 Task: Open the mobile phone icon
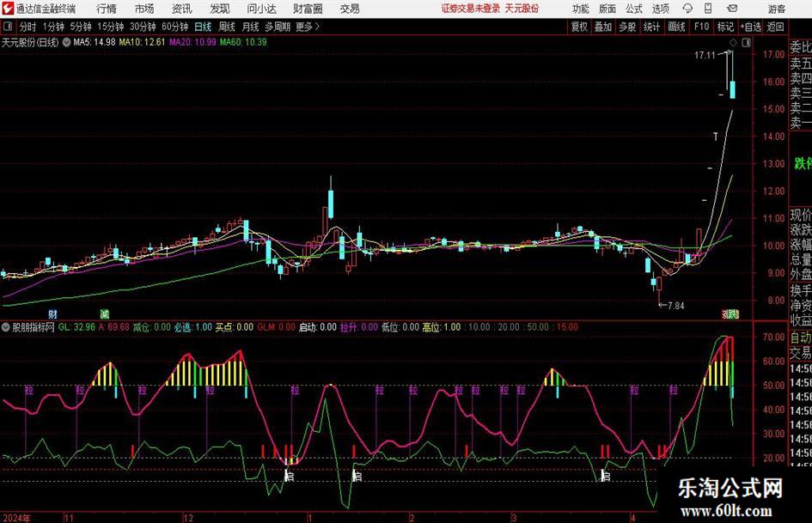[x=708, y=9]
